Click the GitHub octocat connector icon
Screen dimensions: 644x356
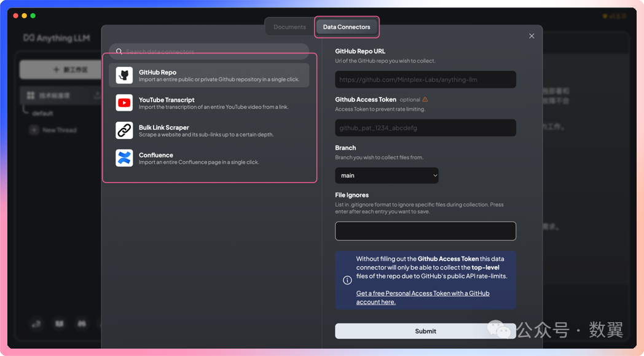pos(124,76)
